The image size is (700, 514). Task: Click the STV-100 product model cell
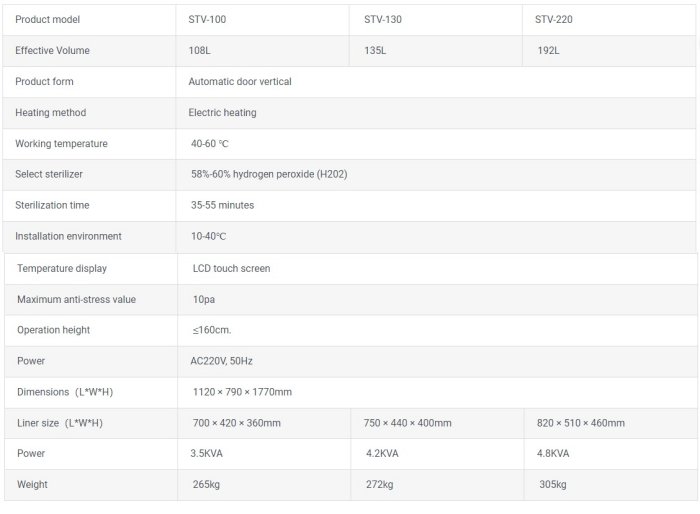click(207, 19)
